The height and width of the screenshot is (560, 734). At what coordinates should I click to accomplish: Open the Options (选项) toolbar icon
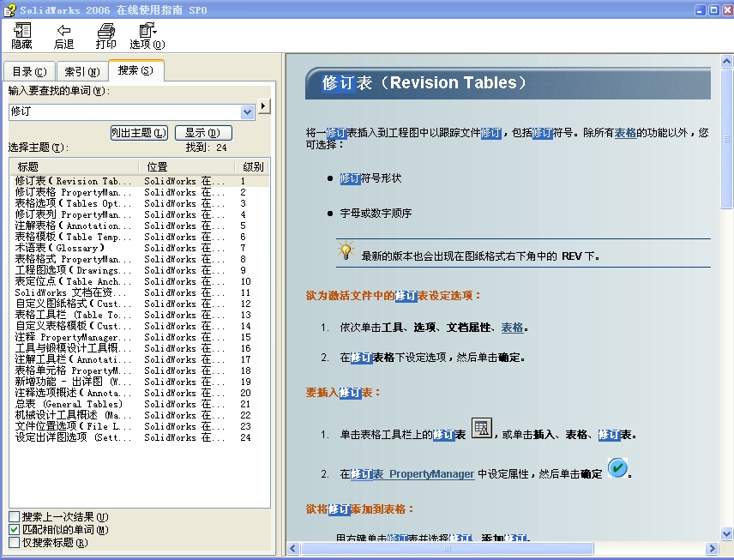point(147,35)
